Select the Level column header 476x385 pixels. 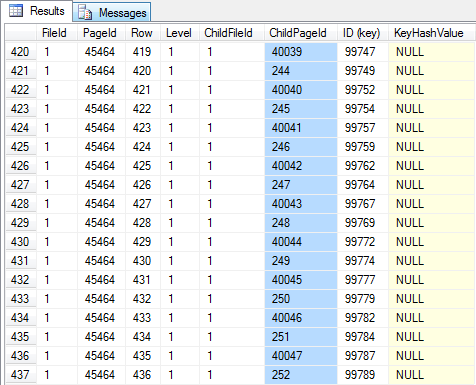[180, 33]
